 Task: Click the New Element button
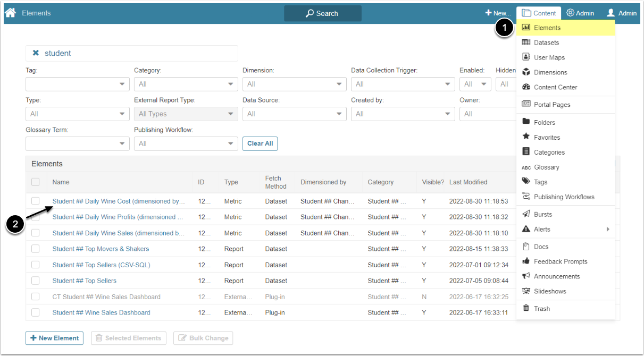pos(54,338)
